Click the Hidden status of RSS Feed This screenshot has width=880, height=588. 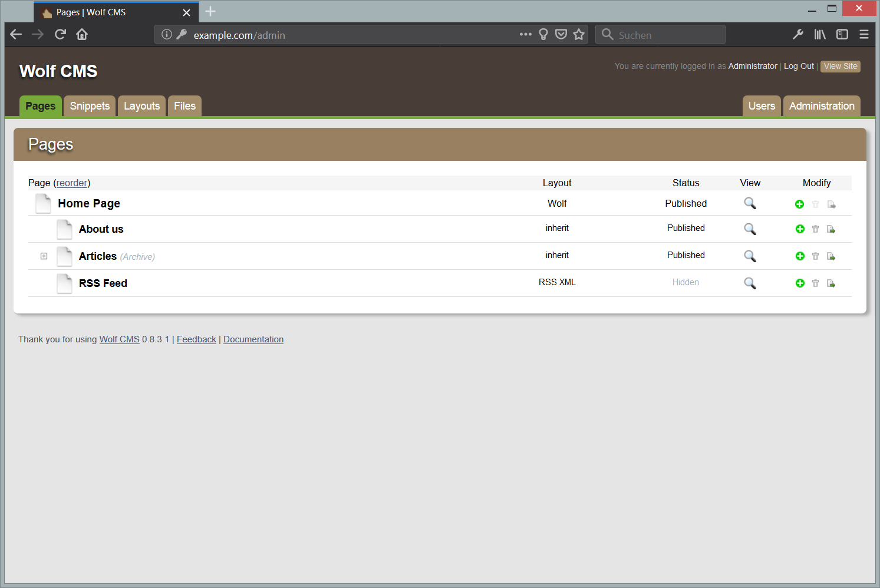pos(685,282)
